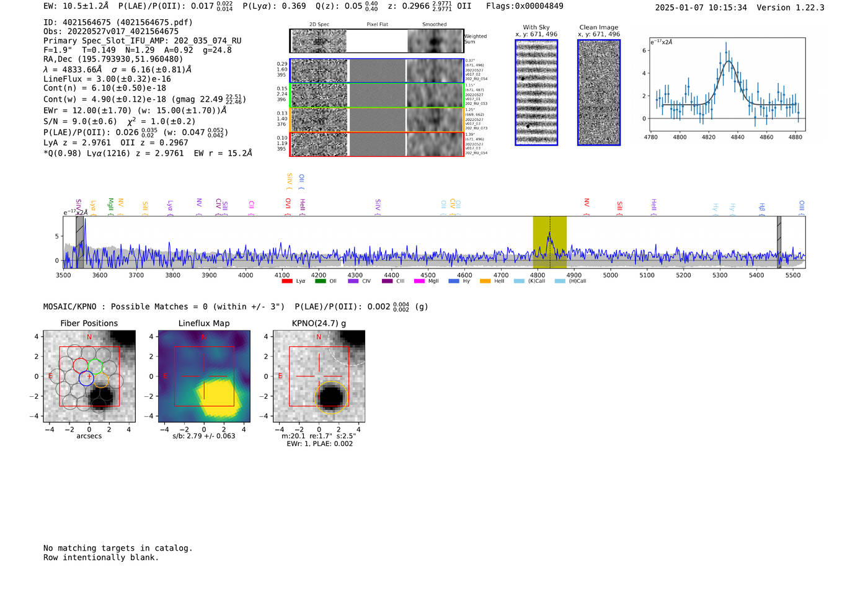
Task: Click the magenta MgII legend swatch
Action: click(420, 281)
